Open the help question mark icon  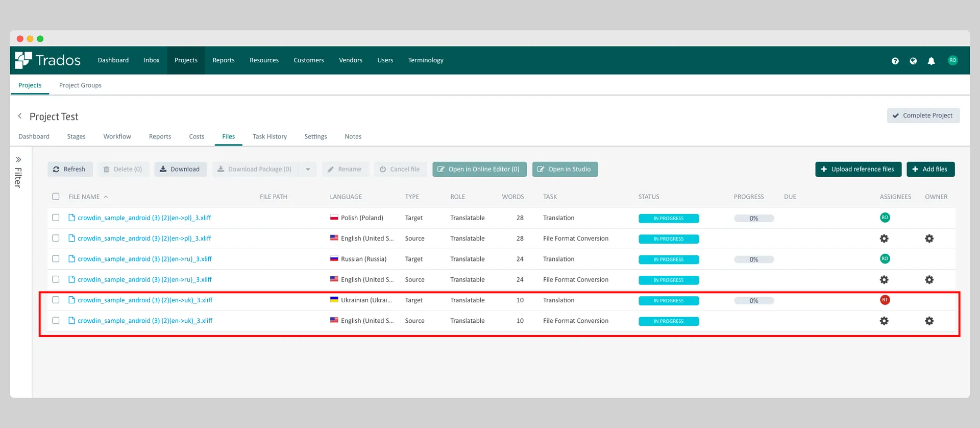point(895,61)
